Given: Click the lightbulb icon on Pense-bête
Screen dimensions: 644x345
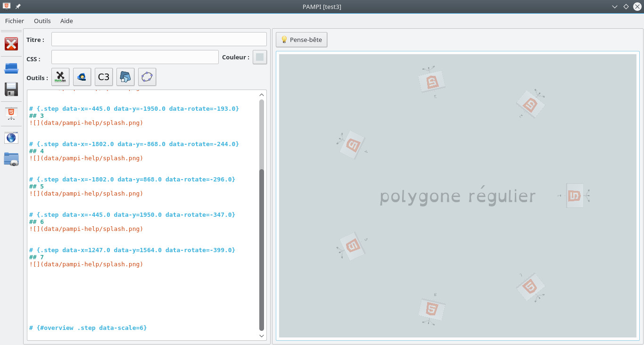Looking at the screenshot, I should [x=284, y=40].
